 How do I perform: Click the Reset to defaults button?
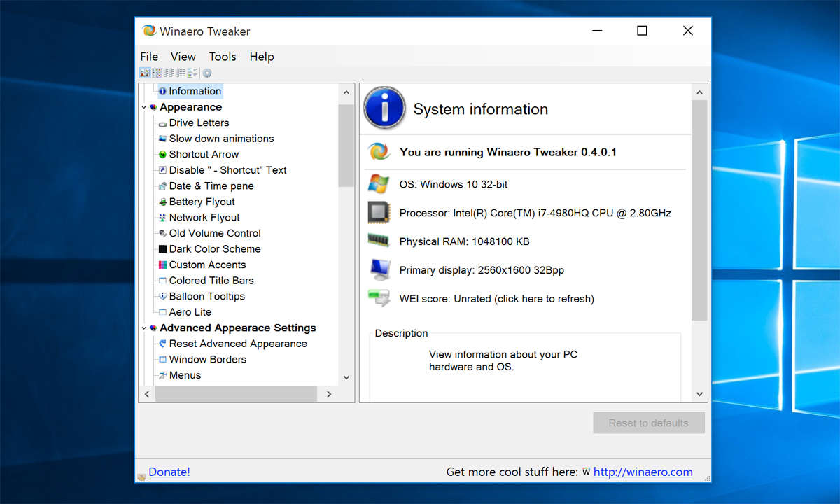click(x=649, y=423)
